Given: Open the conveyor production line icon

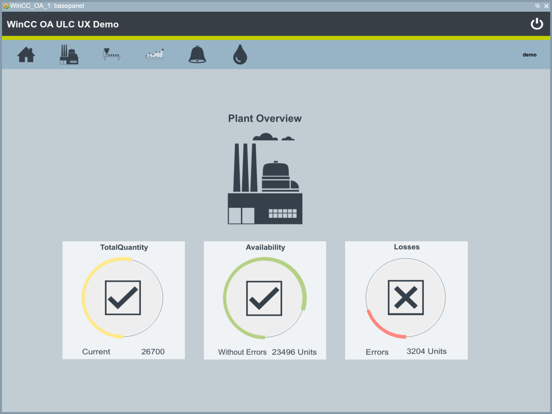Looking at the screenshot, I should point(112,55).
